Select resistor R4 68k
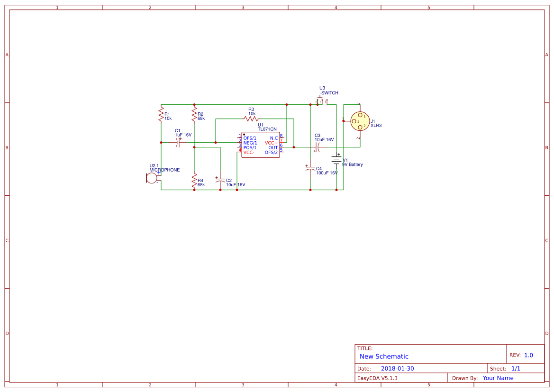 [x=194, y=181]
